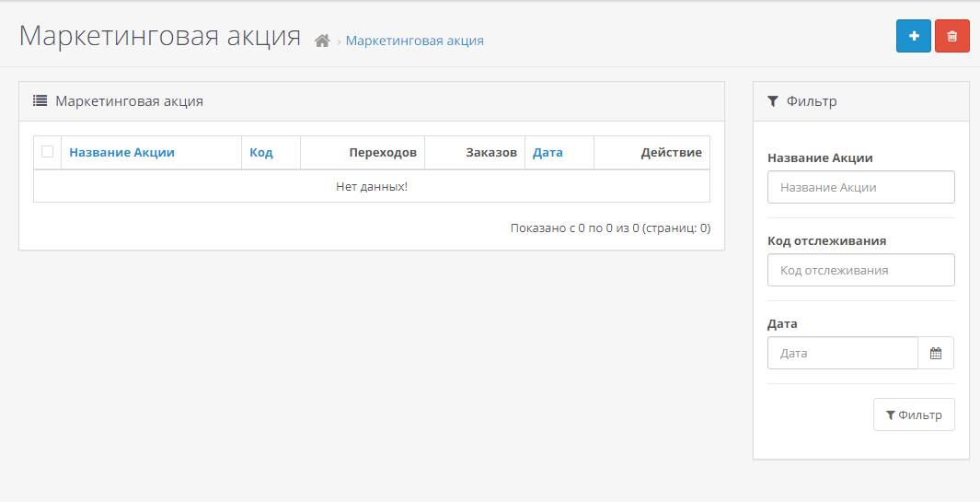Click the blue add new campaign button

[913, 36]
